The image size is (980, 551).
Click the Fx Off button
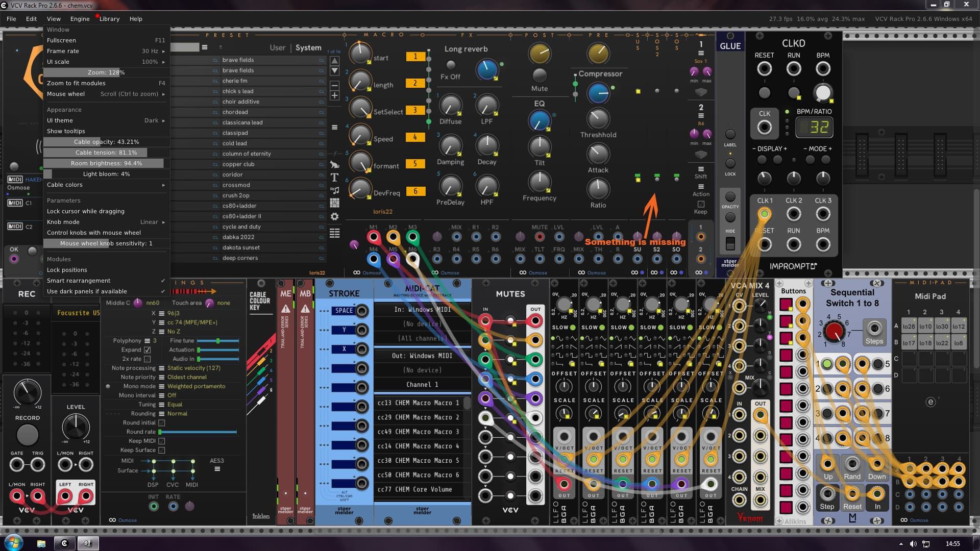tap(451, 65)
